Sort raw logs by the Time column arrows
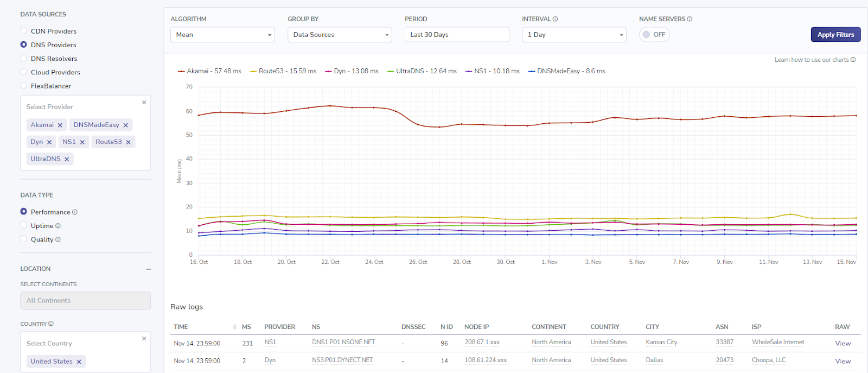This screenshot has width=868, height=373. click(234, 327)
